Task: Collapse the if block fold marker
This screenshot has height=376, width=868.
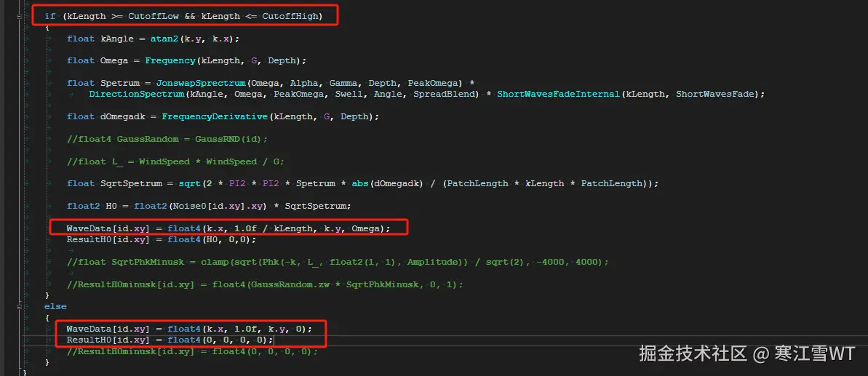Action: 19,15
